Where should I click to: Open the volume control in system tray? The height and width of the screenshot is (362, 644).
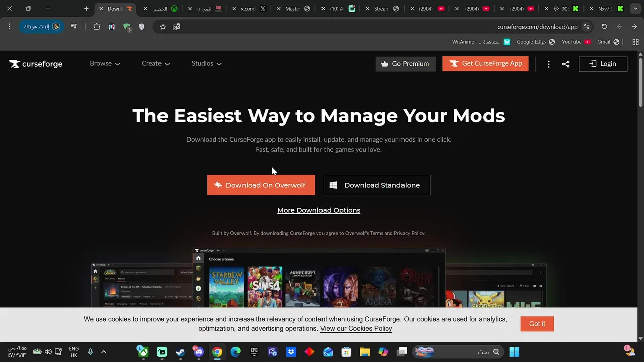(x=48, y=352)
